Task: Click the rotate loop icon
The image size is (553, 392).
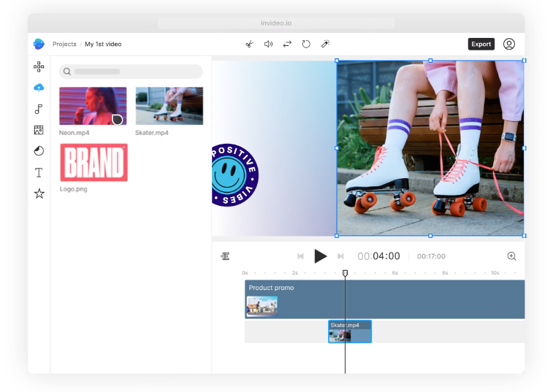Action: [x=306, y=44]
